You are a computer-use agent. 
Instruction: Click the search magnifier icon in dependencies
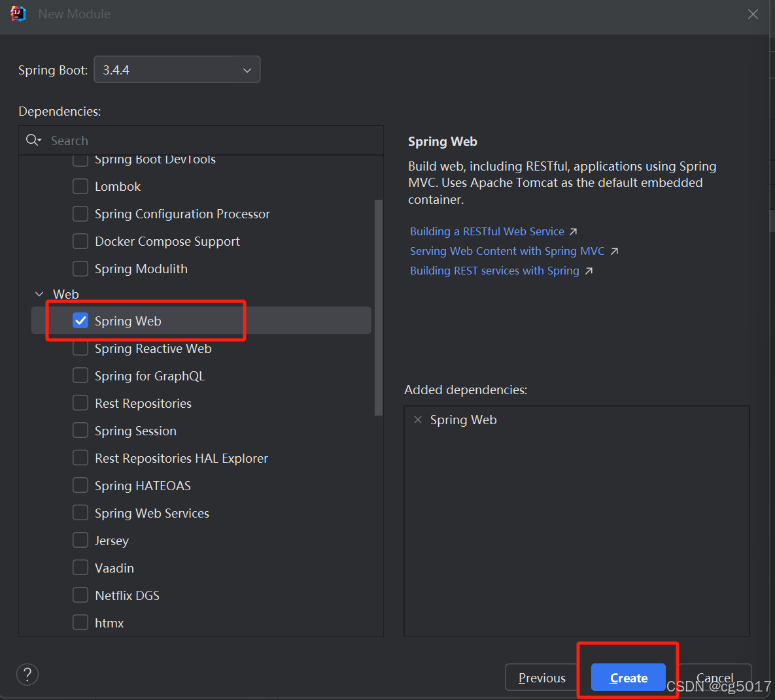coord(33,141)
